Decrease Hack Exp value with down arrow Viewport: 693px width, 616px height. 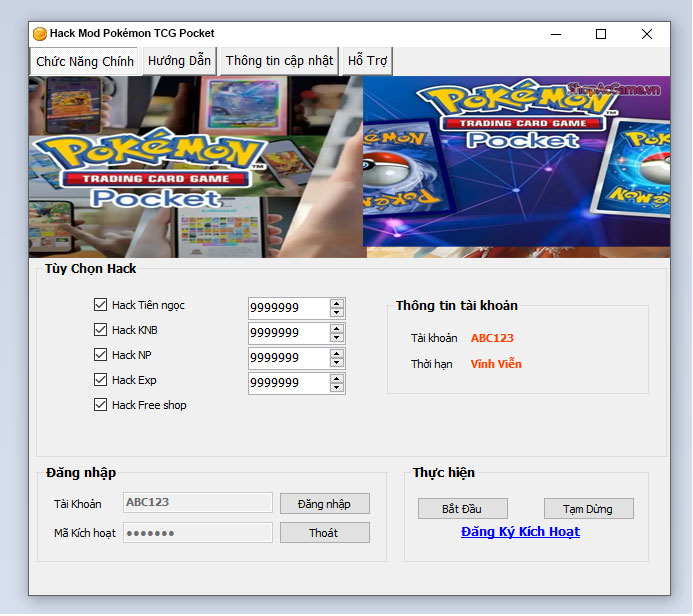[x=337, y=388]
